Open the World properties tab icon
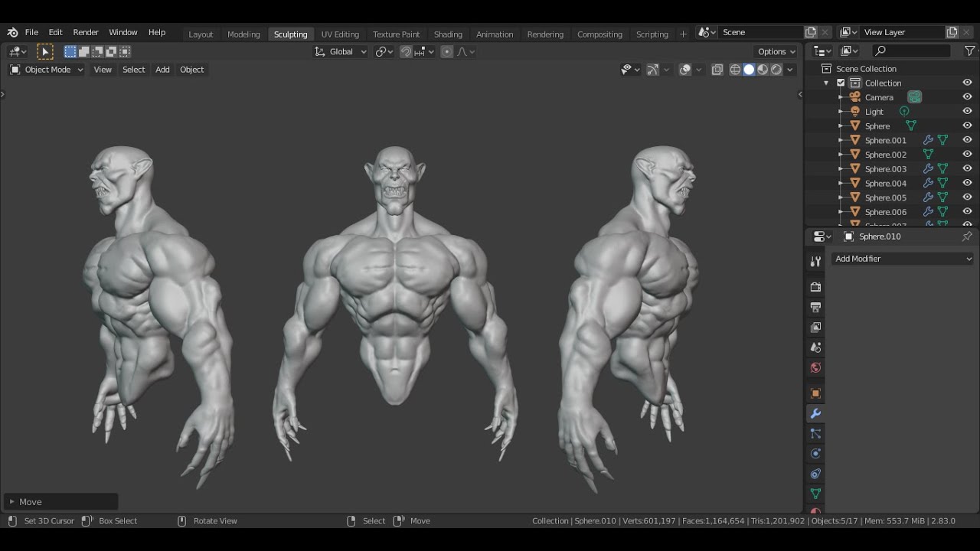Image resolution: width=980 pixels, height=551 pixels. point(815,367)
